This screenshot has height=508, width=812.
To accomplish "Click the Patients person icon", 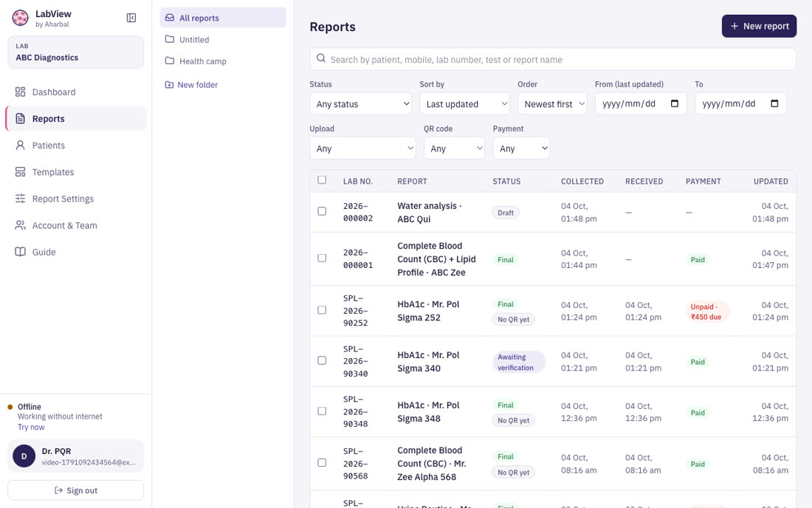I will [20, 145].
